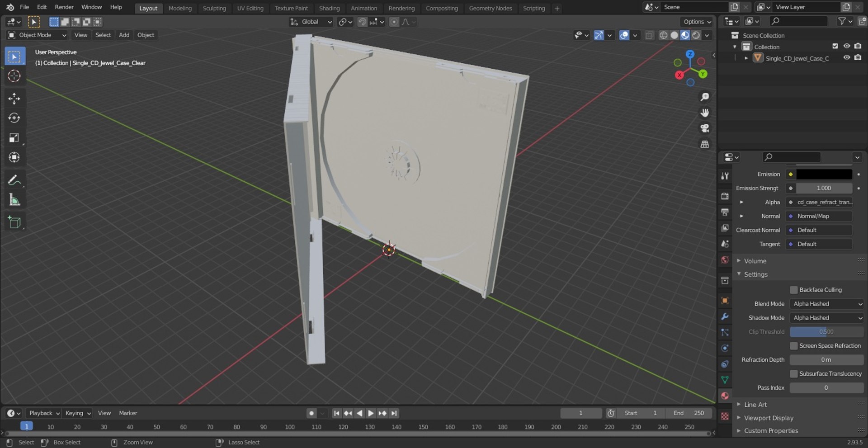Image resolution: width=868 pixels, height=448 pixels.
Task: Play the animation forward
Action: [371, 413]
